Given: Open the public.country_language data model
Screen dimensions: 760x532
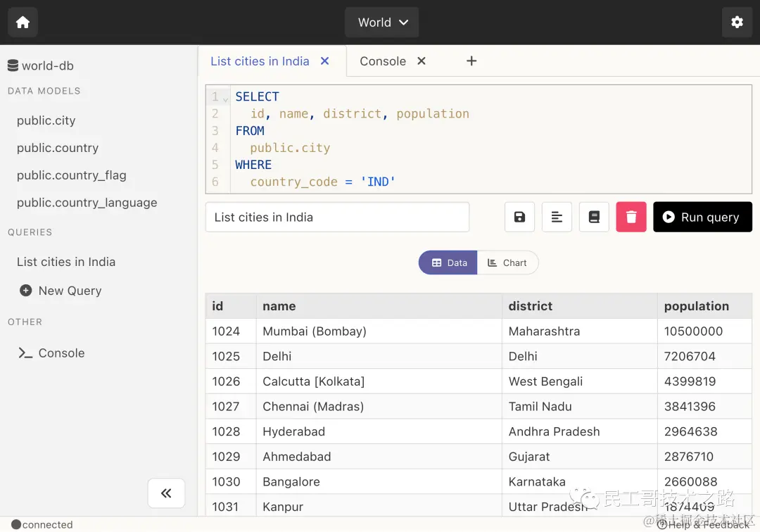Looking at the screenshot, I should (87, 203).
